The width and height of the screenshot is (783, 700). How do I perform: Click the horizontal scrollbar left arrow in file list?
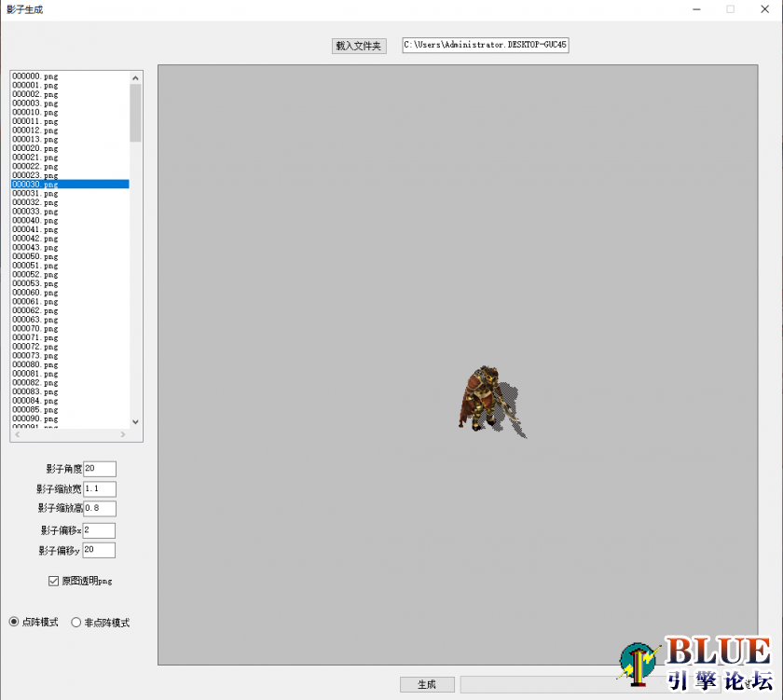(x=17, y=435)
